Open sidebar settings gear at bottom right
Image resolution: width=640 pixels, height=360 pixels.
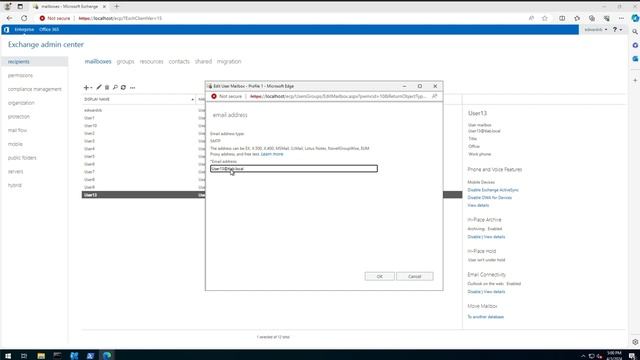click(x=635, y=342)
